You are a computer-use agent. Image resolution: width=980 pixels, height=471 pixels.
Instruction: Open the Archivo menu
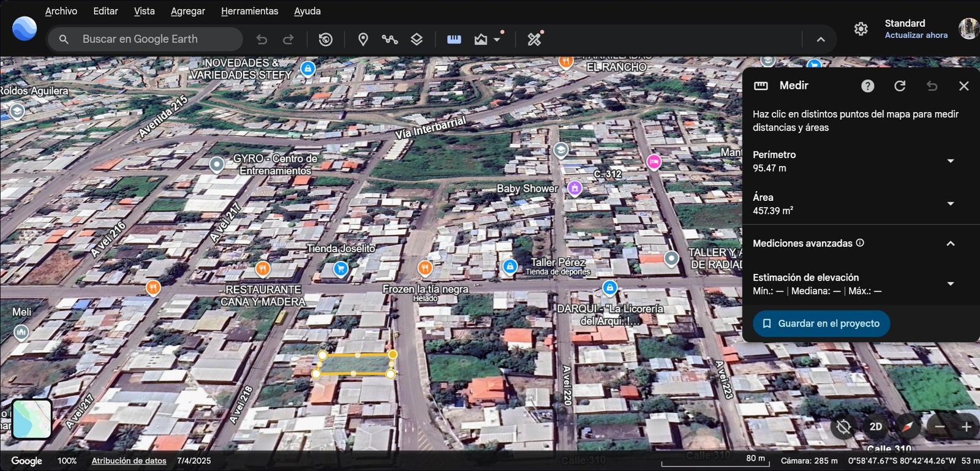(x=61, y=11)
